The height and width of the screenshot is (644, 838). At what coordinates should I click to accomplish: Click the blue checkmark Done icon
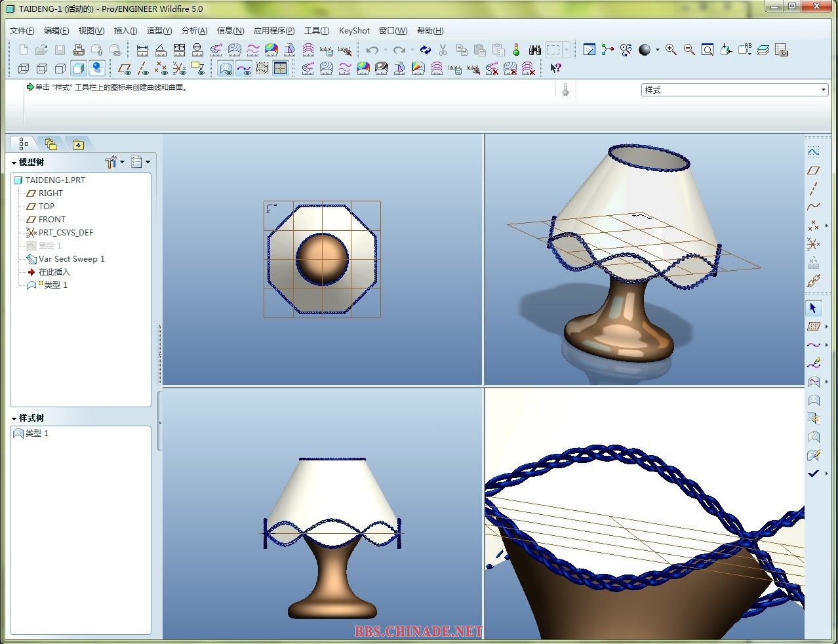point(813,473)
